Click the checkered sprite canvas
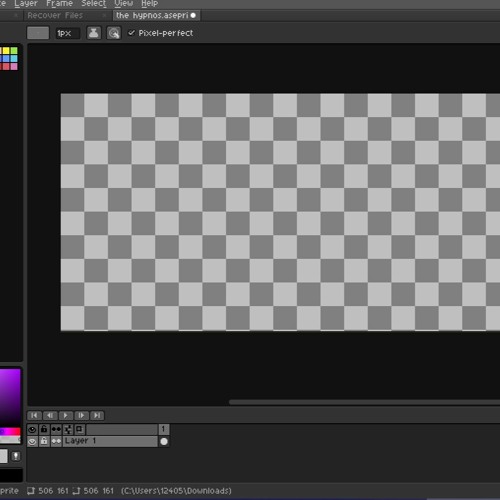This screenshot has width=500, height=500. (x=280, y=212)
